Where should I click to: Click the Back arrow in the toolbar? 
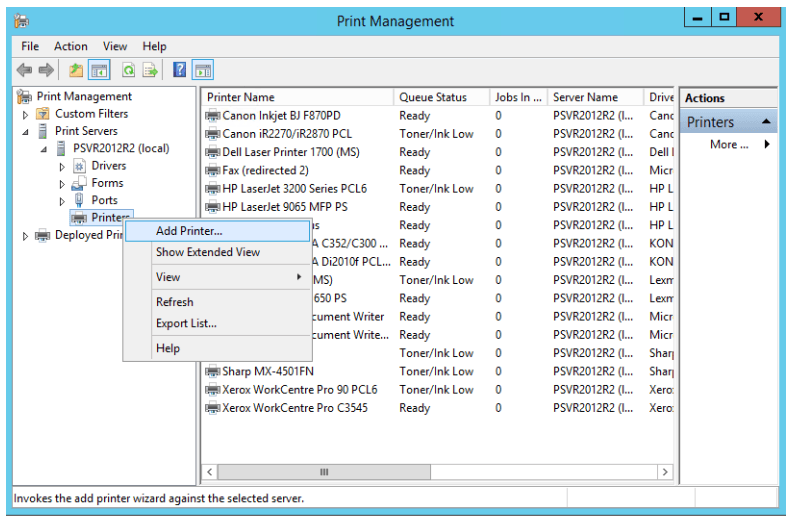[x=24, y=70]
